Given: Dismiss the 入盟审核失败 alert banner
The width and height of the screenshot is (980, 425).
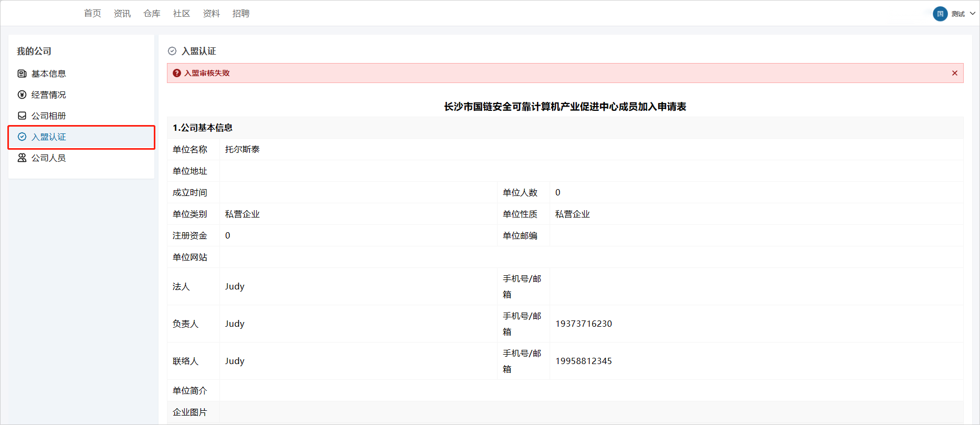Looking at the screenshot, I should click(x=954, y=73).
